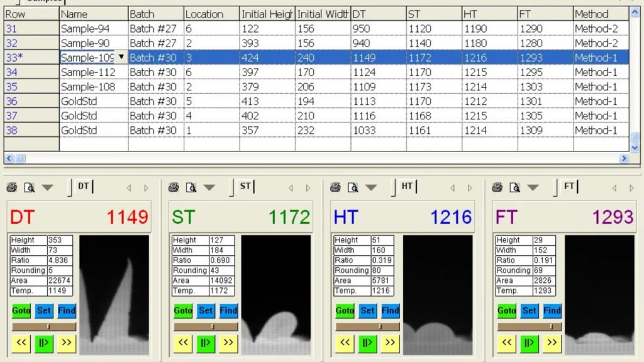The image size is (644, 362).
Task: Step backward with the FT panel rewind button
Action: pos(506,343)
